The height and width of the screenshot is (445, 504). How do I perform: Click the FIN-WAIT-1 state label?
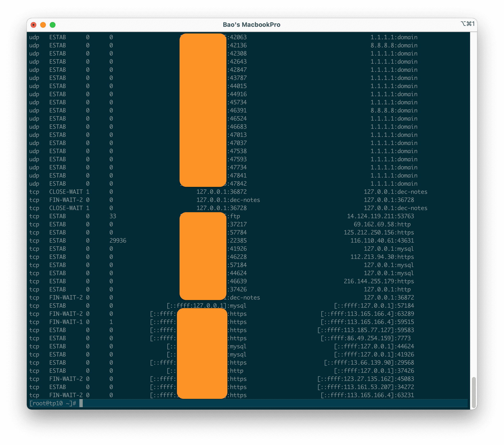click(66, 322)
